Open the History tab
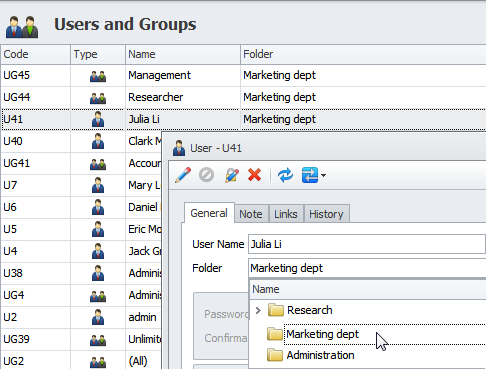The height and width of the screenshot is (369, 487). click(326, 214)
